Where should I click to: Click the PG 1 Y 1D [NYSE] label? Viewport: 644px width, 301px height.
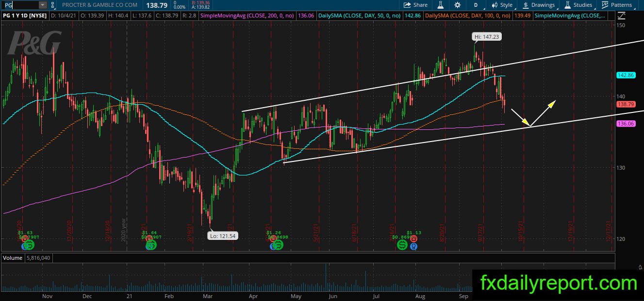[x=26, y=16]
